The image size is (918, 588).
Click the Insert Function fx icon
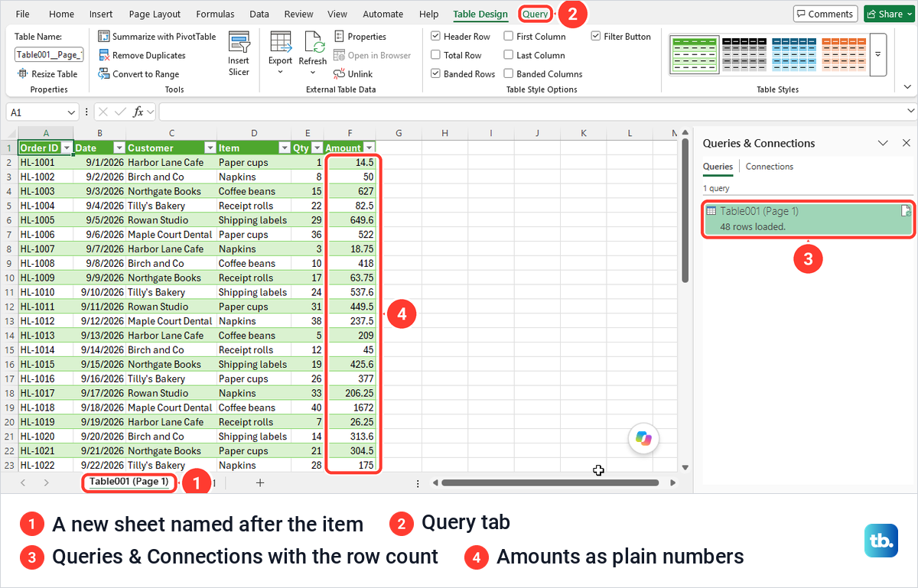(x=138, y=112)
